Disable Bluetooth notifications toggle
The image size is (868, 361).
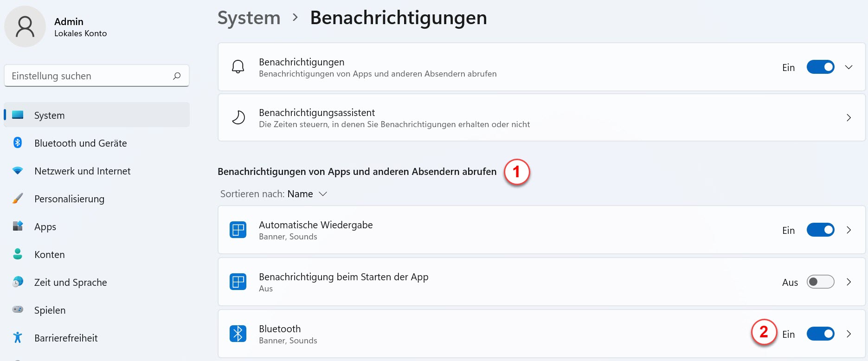point(820,334)
